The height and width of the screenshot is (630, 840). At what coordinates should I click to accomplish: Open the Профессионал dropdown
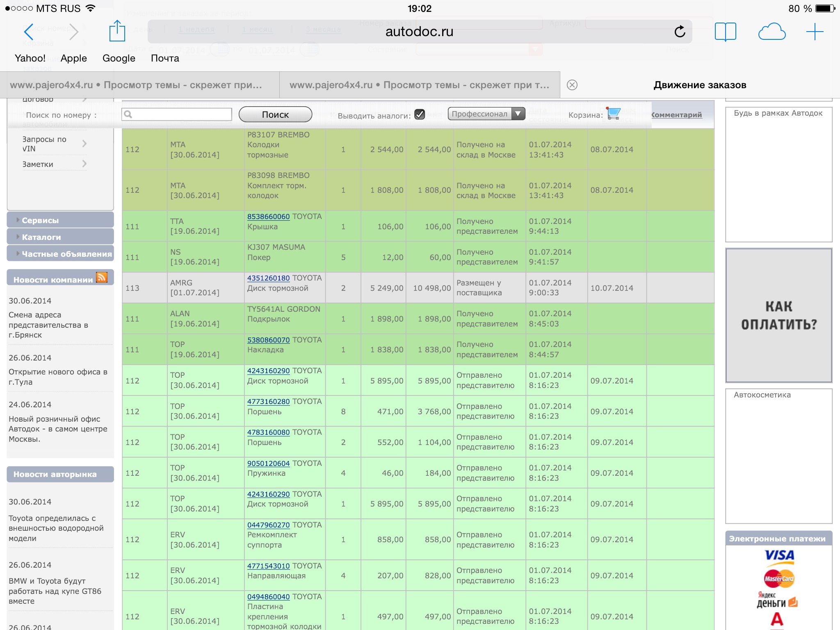click(x=486, y=114)
